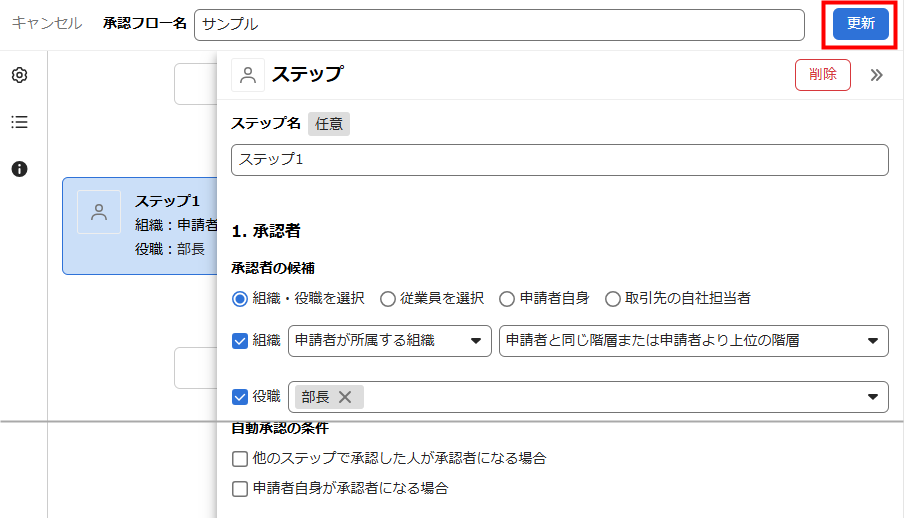Click the person icon beside ステップ heading
904x518 pixels.
(x=248, y=75)
